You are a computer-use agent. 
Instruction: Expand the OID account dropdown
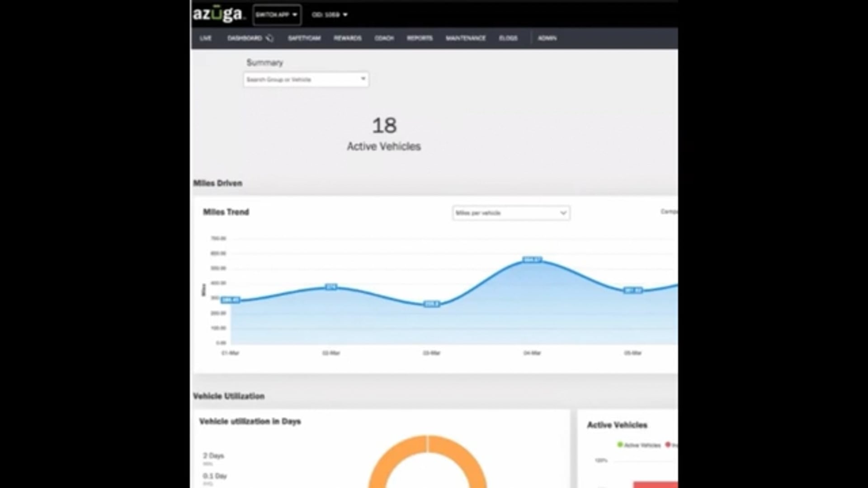[330, 15]
